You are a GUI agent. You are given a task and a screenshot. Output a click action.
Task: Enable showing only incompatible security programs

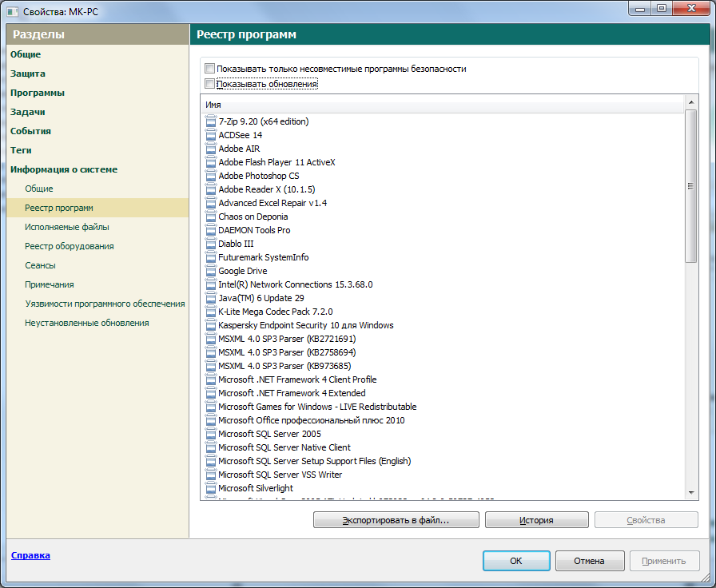tap(209, 69)
